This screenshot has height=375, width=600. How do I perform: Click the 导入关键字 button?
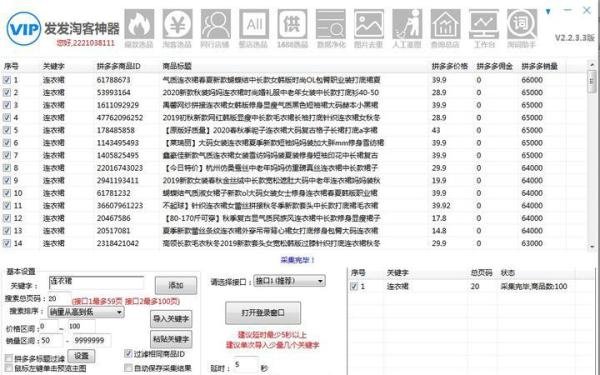tap(171, 319)
